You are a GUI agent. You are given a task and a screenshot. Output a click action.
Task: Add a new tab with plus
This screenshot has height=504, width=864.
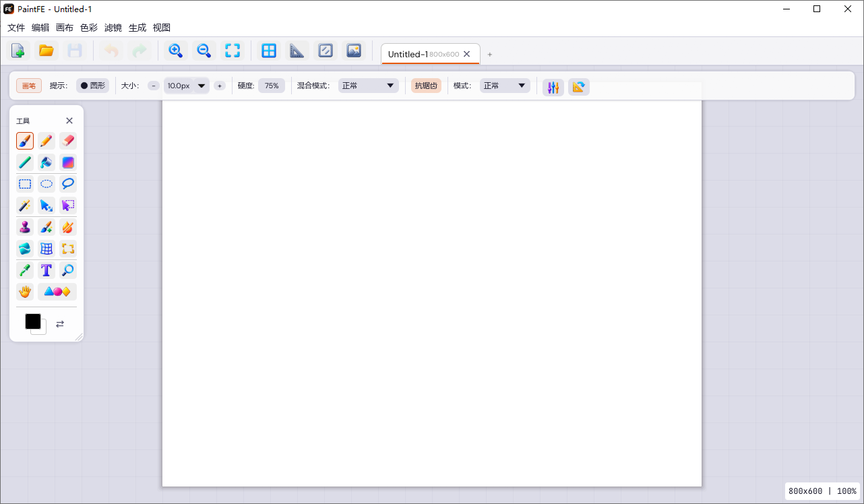click(x=490, y=54)
